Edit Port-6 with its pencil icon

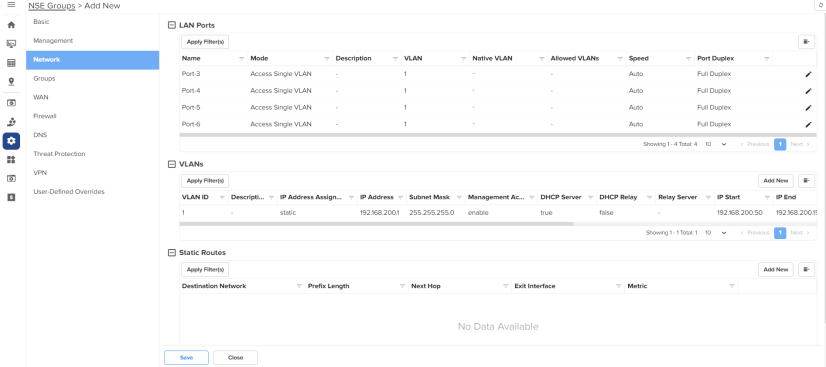click(x=808, y=125)
